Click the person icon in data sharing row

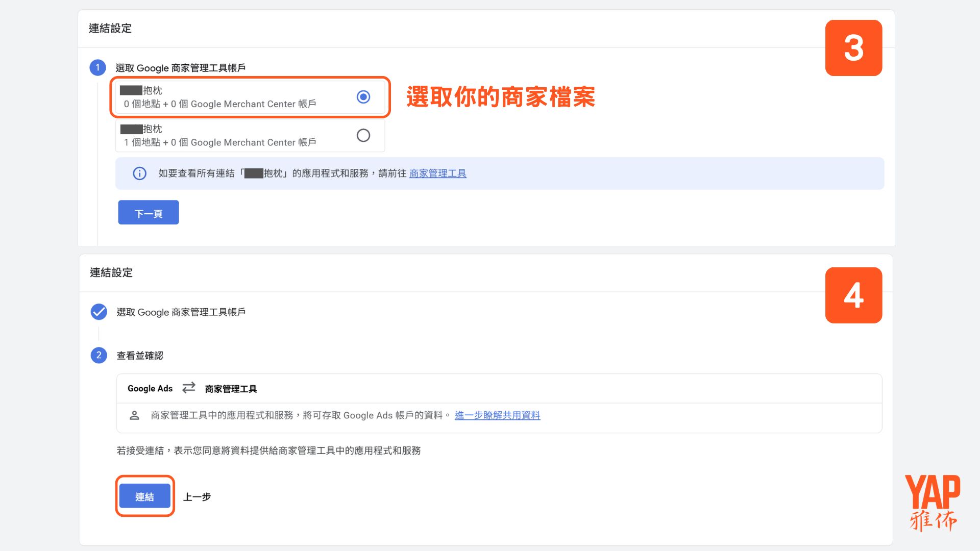(x=134, y=415)
